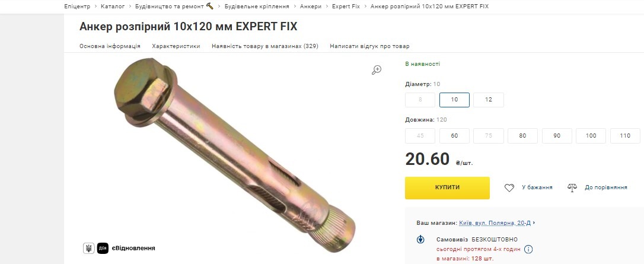Screen dimensions: 644x264
Task: Click the heart wishlist icon
Action: click(509, 187)
